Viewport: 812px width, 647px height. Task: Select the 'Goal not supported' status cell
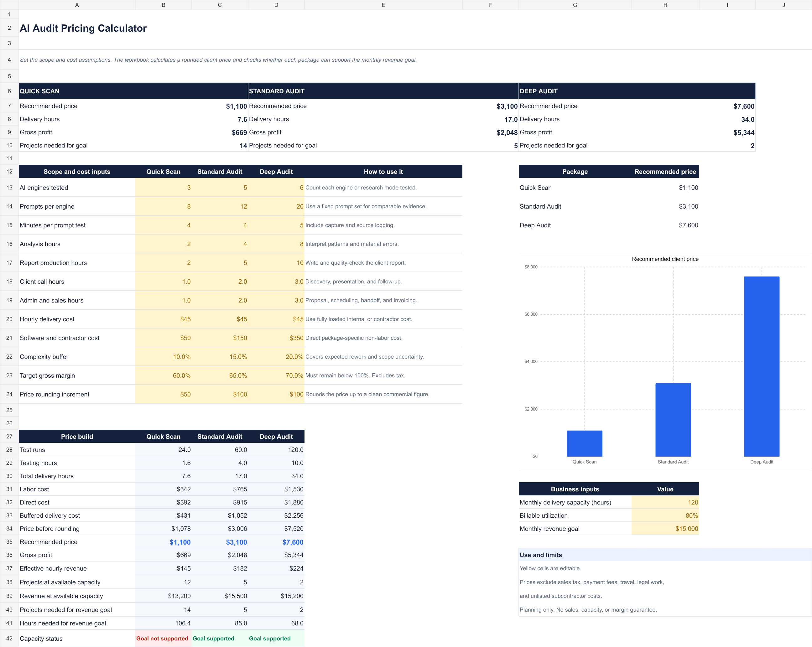pyautogui.click(x=164, y=639)
